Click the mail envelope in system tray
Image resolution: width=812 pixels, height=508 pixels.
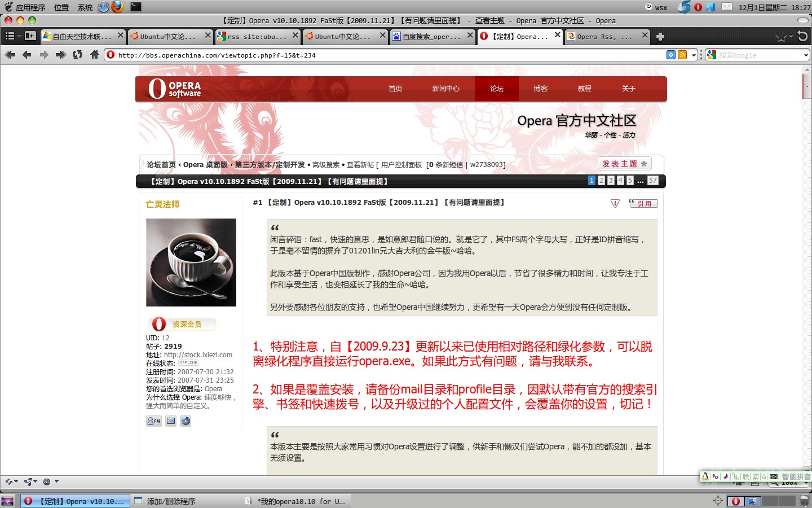[727, 7]
